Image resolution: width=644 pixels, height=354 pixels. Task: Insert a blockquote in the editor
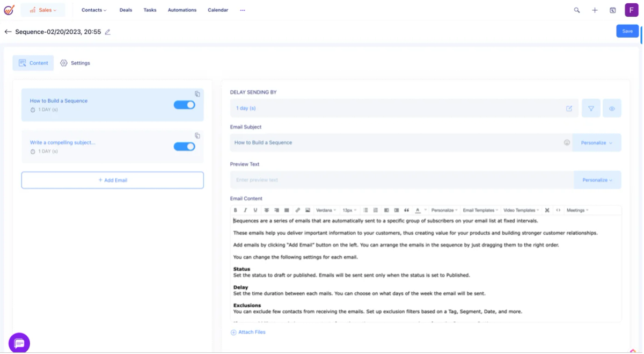(406, 210)
